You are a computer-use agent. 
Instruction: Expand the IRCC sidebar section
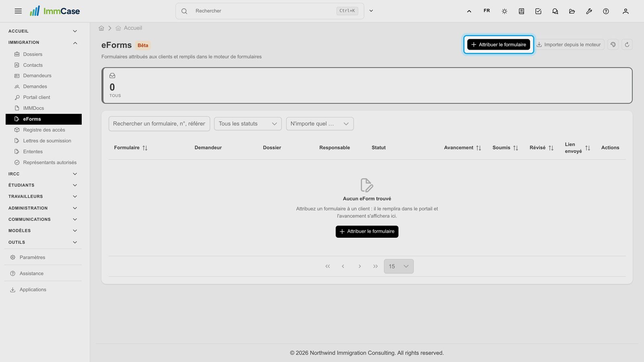coord(43,174)
